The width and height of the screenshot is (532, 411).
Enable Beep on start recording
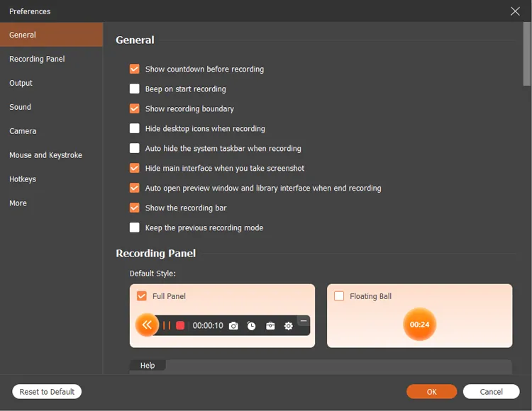point(134,89)
